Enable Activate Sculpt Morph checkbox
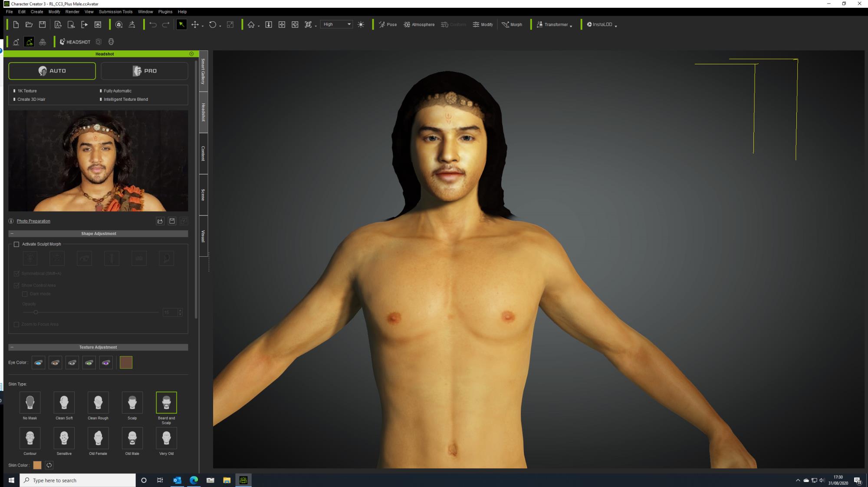This screenshot has height=487, width=868. click(16, 244)
